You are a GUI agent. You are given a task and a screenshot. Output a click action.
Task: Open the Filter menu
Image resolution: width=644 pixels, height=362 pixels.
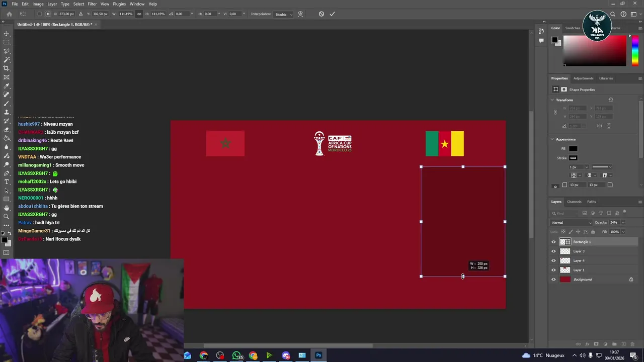92,4
